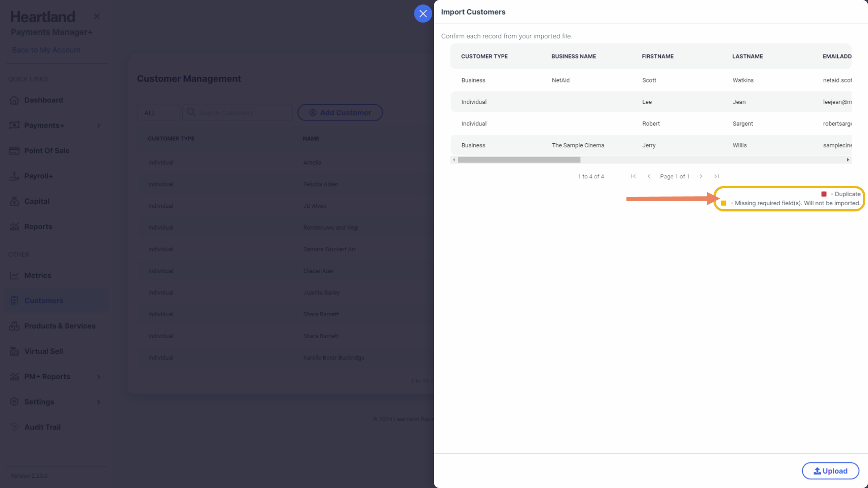
Task: Click the Point Of Sale card icon
Action: pos(14,151)
